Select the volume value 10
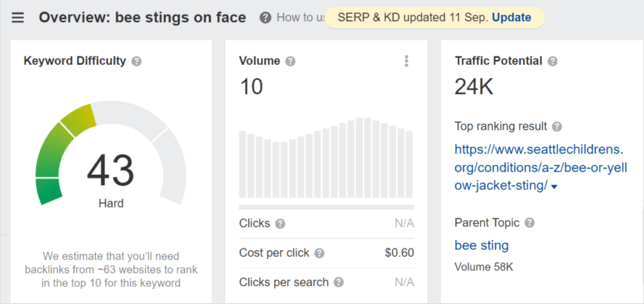 [251, 87]
